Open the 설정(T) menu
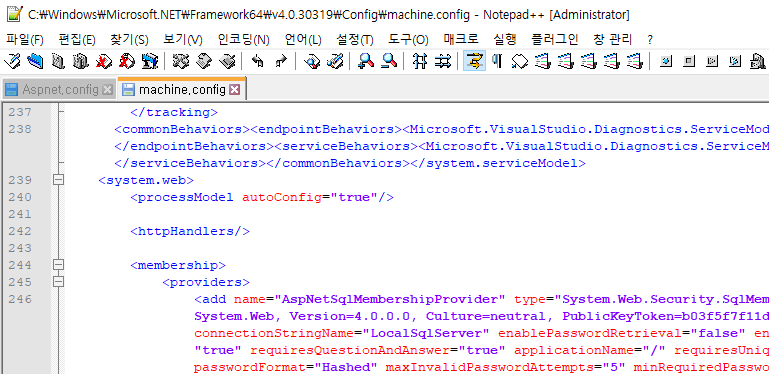 point(355,40)
